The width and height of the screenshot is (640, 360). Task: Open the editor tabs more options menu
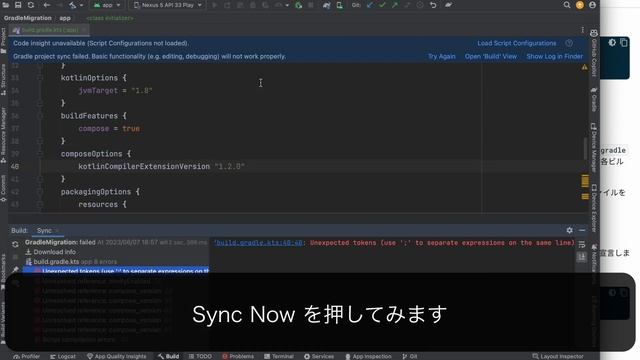582,30
